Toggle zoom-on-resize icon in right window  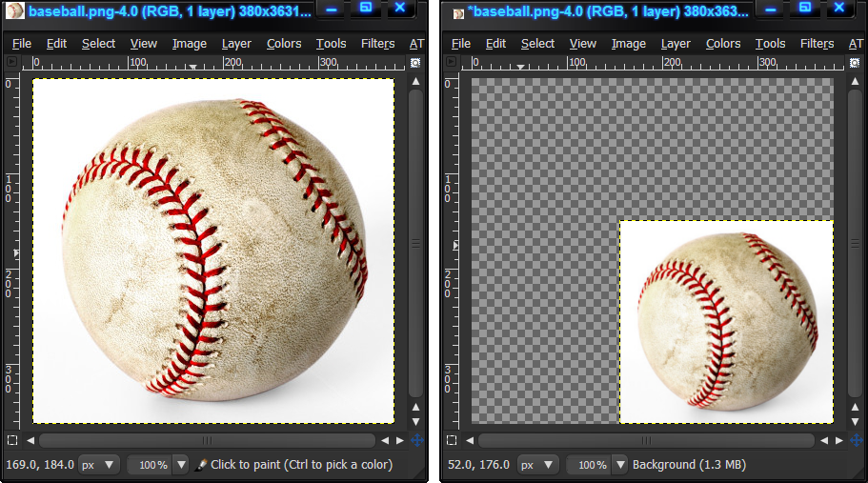click(x=855, y=63)
